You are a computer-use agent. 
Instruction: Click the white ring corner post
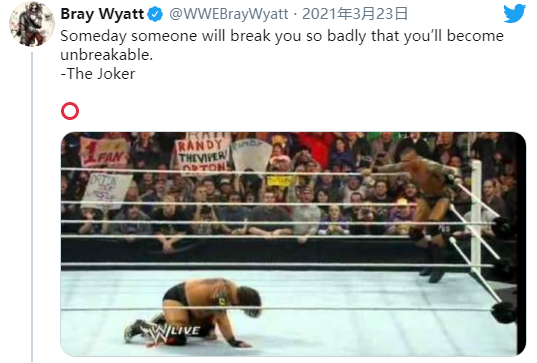pyautogui.click(x=476, y=215)
